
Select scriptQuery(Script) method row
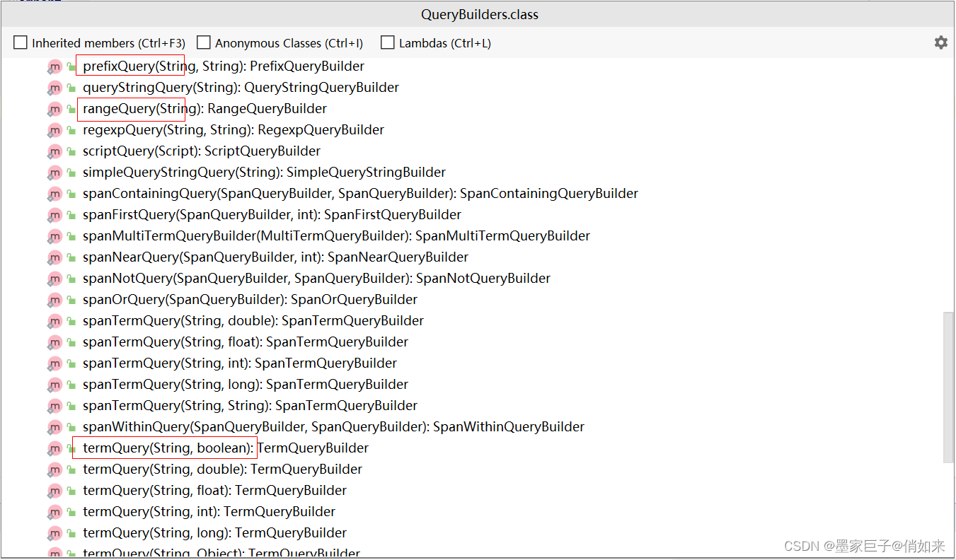pos(202,151)
